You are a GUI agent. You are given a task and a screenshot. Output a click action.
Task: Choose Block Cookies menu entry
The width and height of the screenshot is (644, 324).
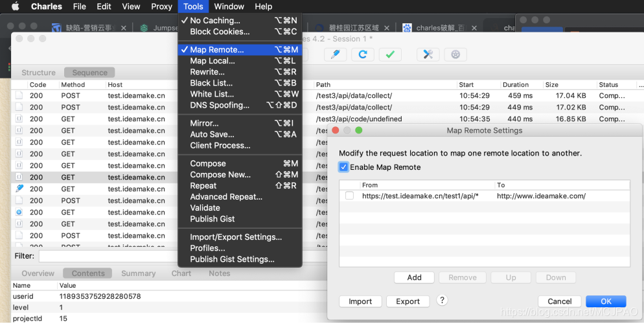tap(240, 31)
